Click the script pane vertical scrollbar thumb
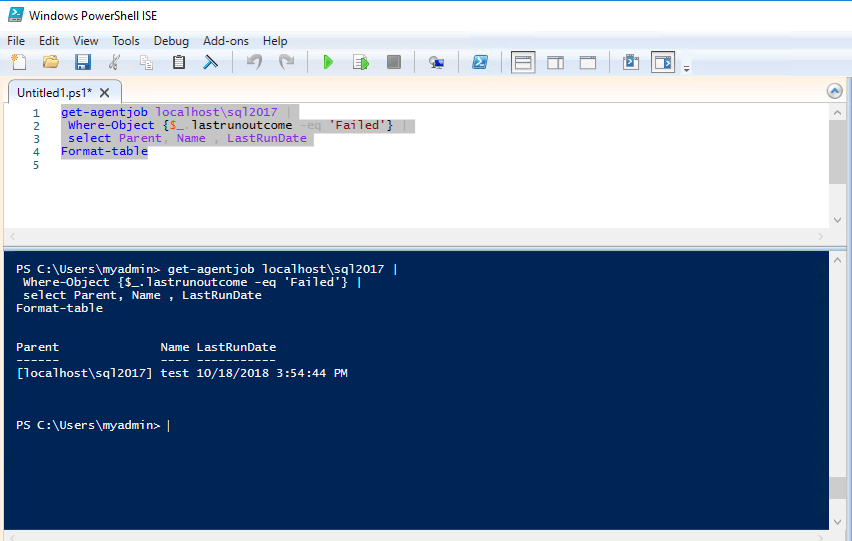852x541 pixels. tap(837, 152)
